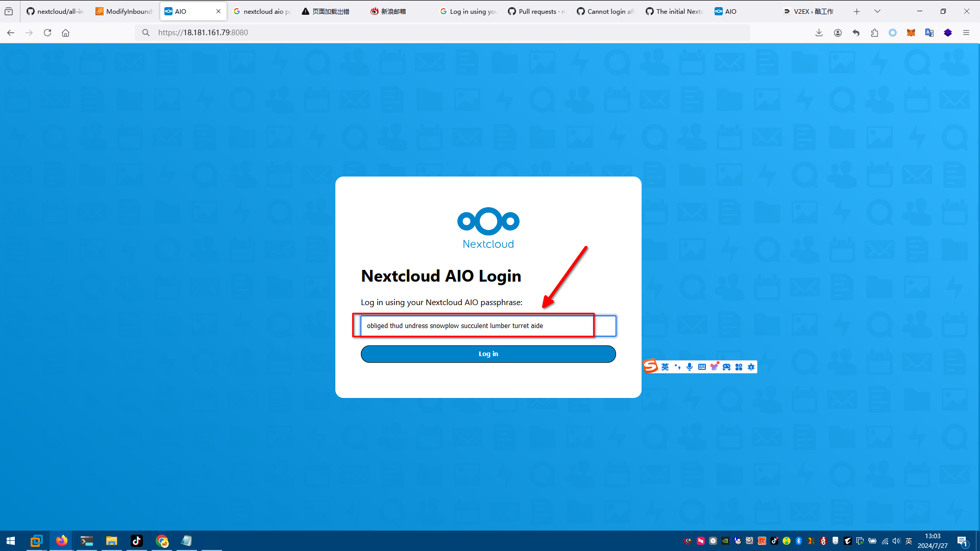
Task: Click the translate extension icon
Action: coord(929,33)
